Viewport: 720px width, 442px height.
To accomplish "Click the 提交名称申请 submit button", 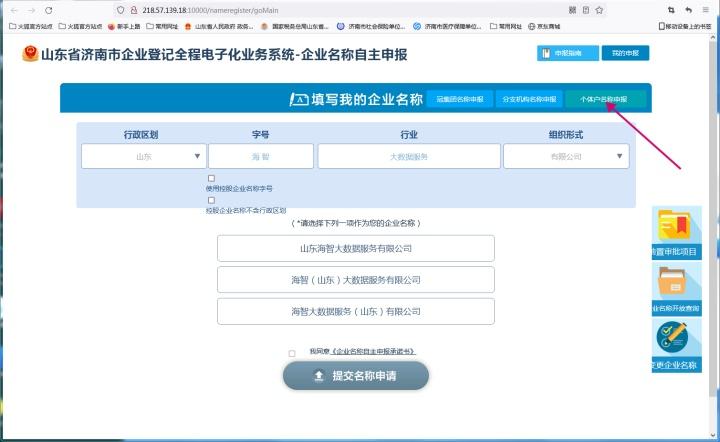I will pyautogui.click(x=356, y=376).
